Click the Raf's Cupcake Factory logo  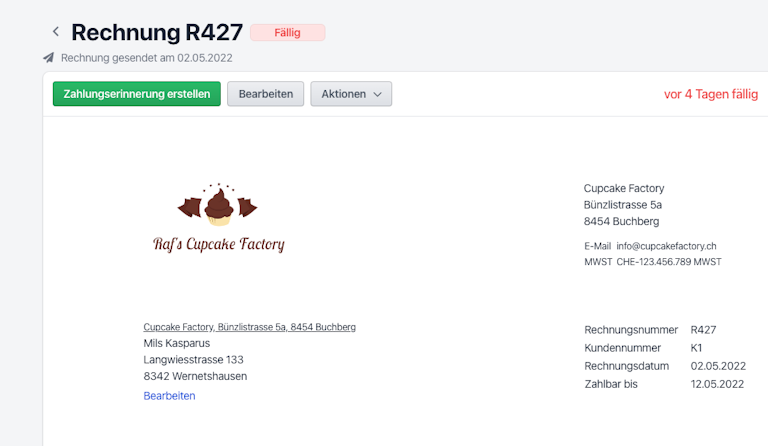(x=218, y=218)
